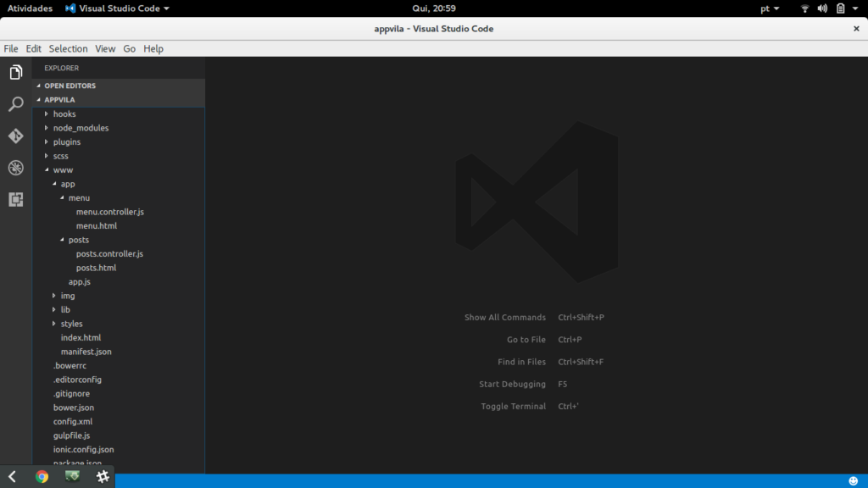Open menu.controller.js file

[x=109, y=212]
